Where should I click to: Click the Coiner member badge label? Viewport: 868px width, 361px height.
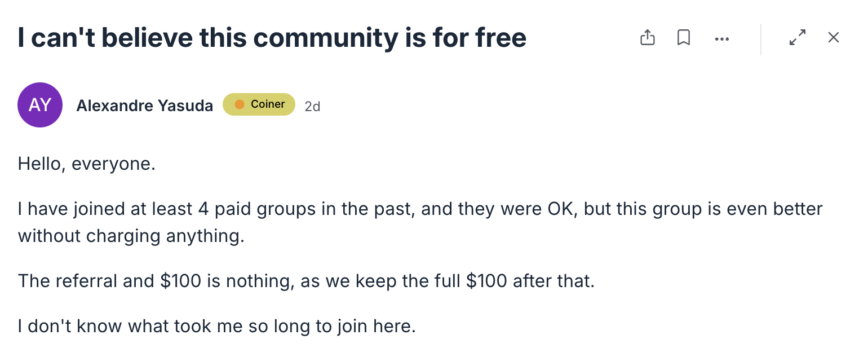(x=259, y=104)
